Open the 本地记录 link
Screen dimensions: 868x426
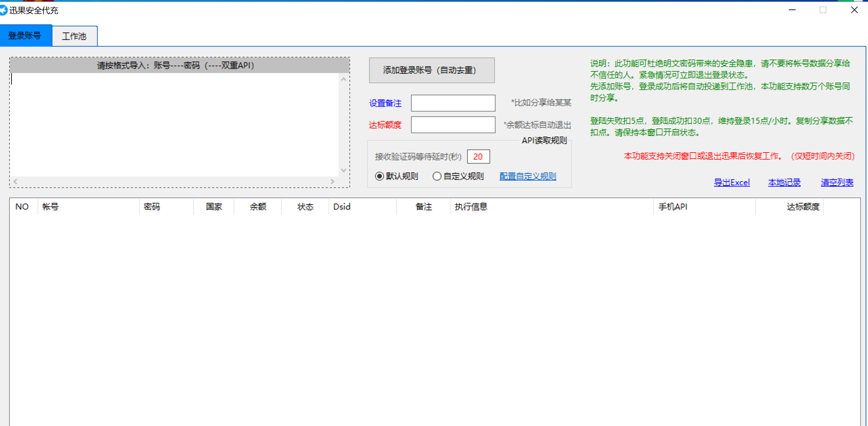(784, 183)
